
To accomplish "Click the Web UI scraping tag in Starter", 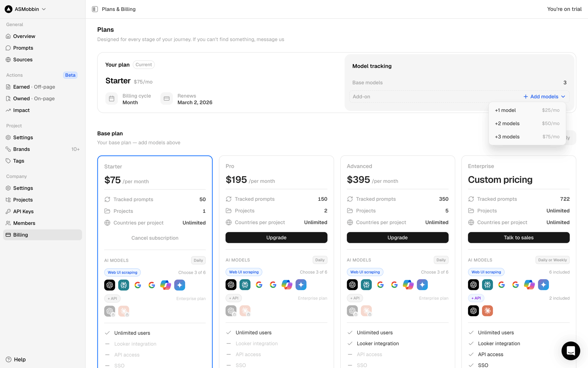I will (123, 272).
